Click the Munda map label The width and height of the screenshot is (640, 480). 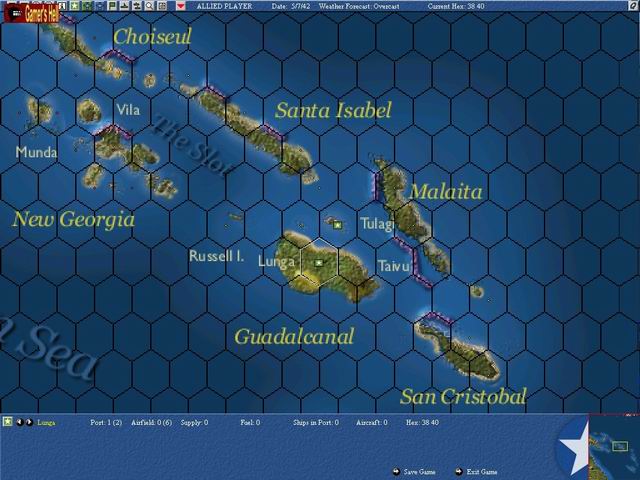click(x=36, y=152)
